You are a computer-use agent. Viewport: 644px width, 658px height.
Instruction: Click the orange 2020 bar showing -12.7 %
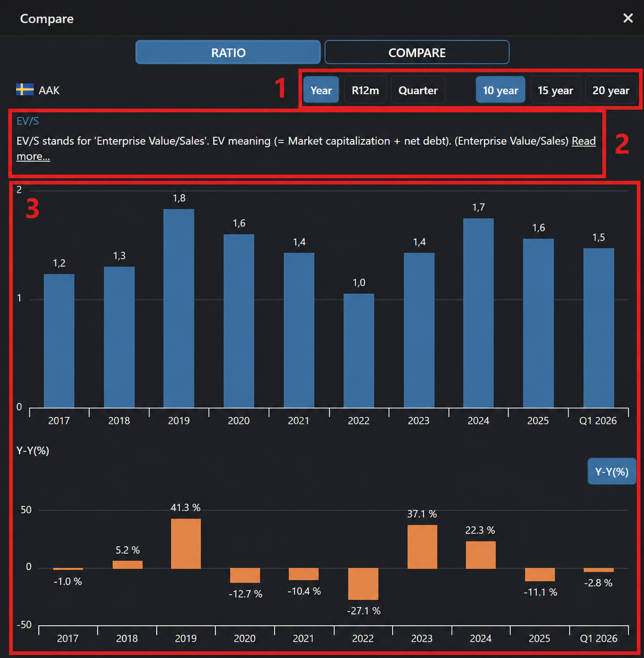coord(245,575)
